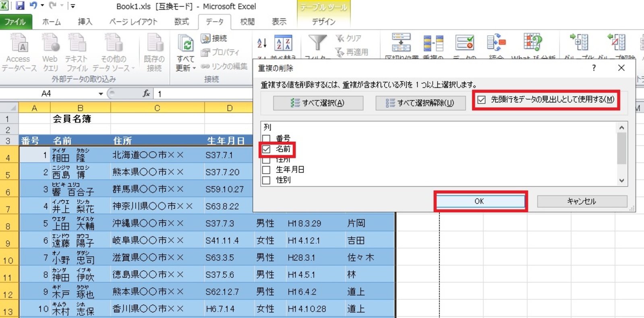Click the 区切り位置 text-to-columns icon
The width and height of the screenshot is (644, 318).
401,43
